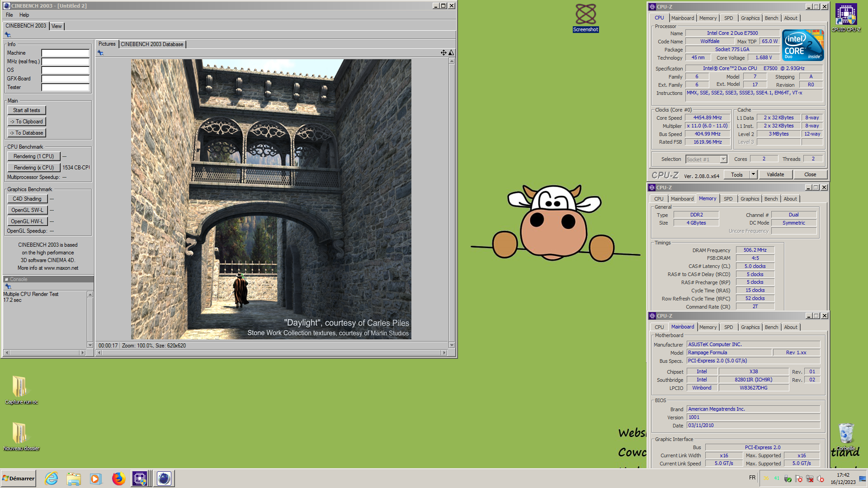Click the '1534 CB-CPU' result value

tap(76, 168)
